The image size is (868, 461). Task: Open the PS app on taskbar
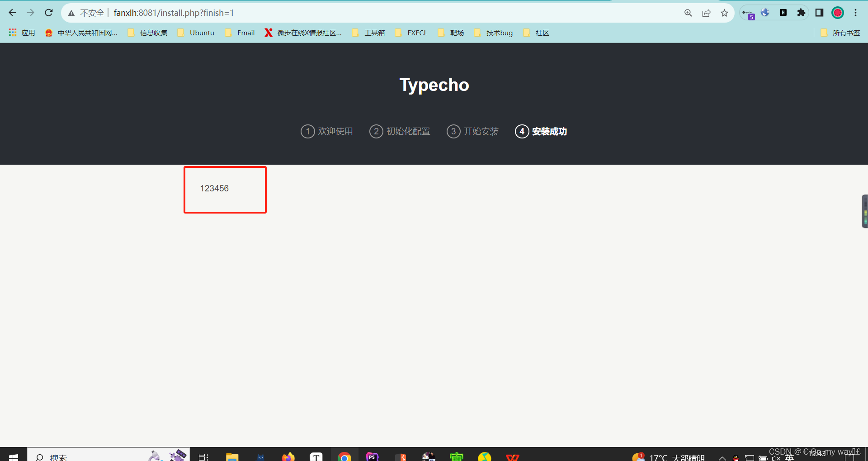coord(372,456)
